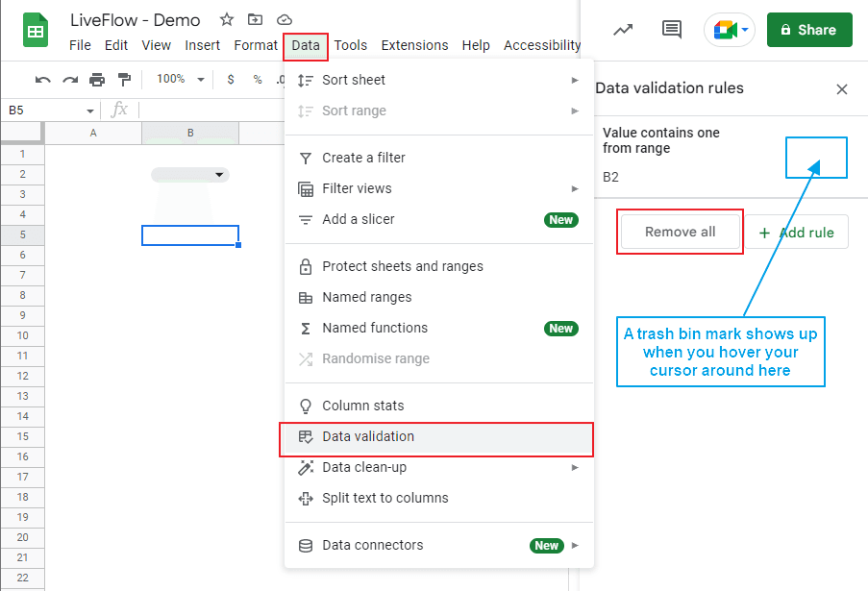
Task: Open the activity dashboard trend icon
Action: 623,30
